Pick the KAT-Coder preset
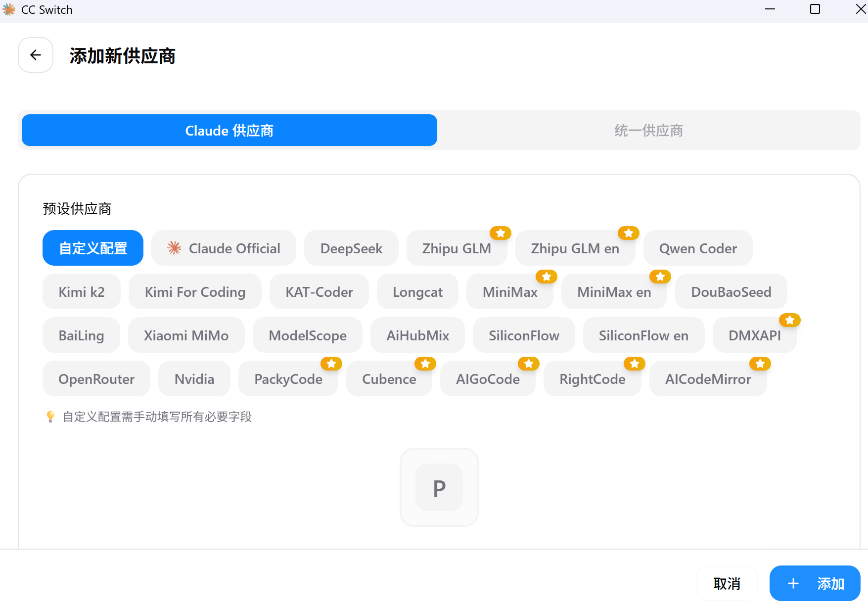868x611 pixels. (319, 291)
